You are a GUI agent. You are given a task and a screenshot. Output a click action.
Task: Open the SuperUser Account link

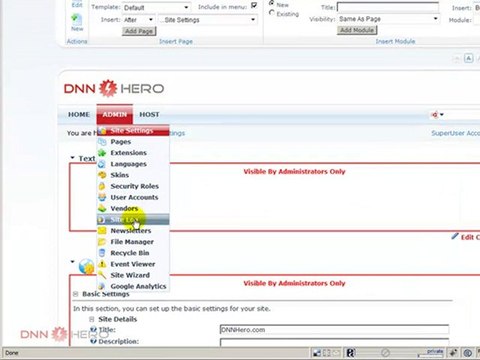[x=456, y=133]
